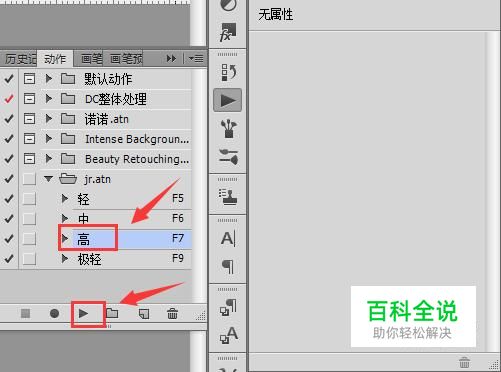Open the Paragraph panel pilcrow icon

click(228, 267)
